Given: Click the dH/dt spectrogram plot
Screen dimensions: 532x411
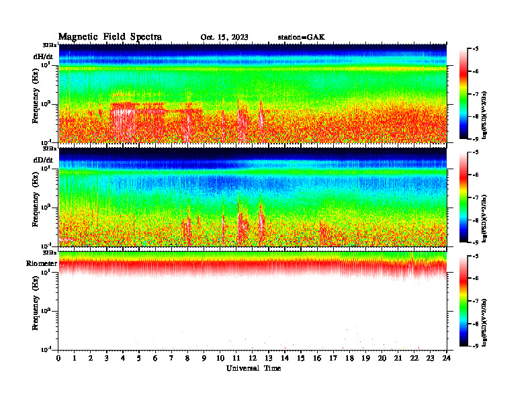Looking at the screenshot, I should (x=253, y=93).
